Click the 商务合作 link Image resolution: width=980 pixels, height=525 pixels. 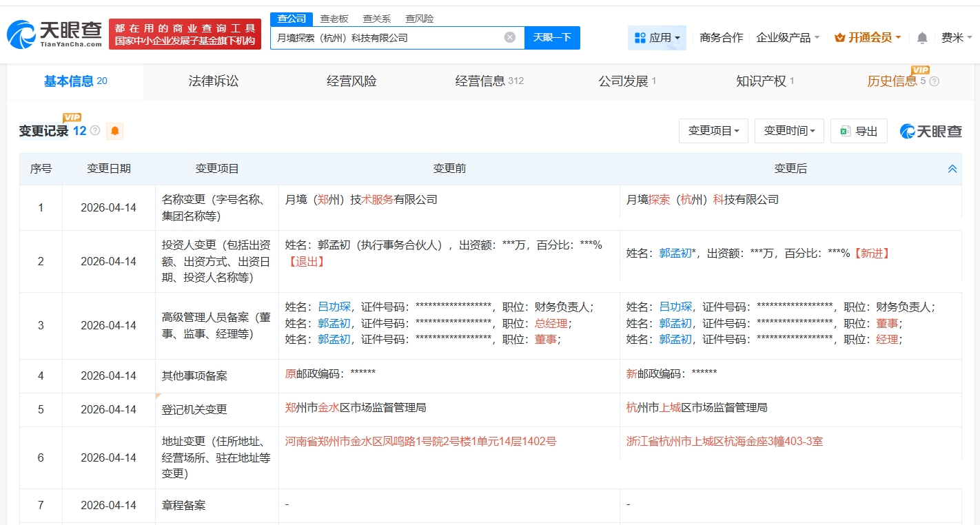(721, 38)
